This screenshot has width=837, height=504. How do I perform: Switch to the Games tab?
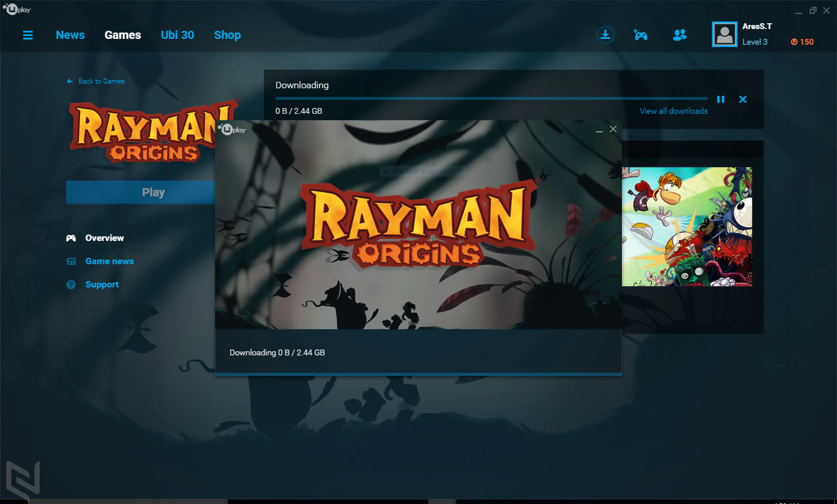coord(123,35)
